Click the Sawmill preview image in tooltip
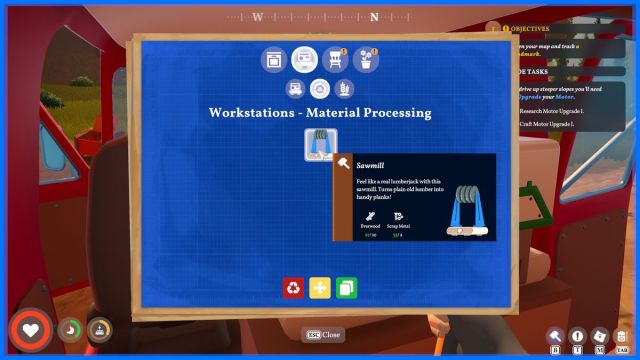 [468, 210]
